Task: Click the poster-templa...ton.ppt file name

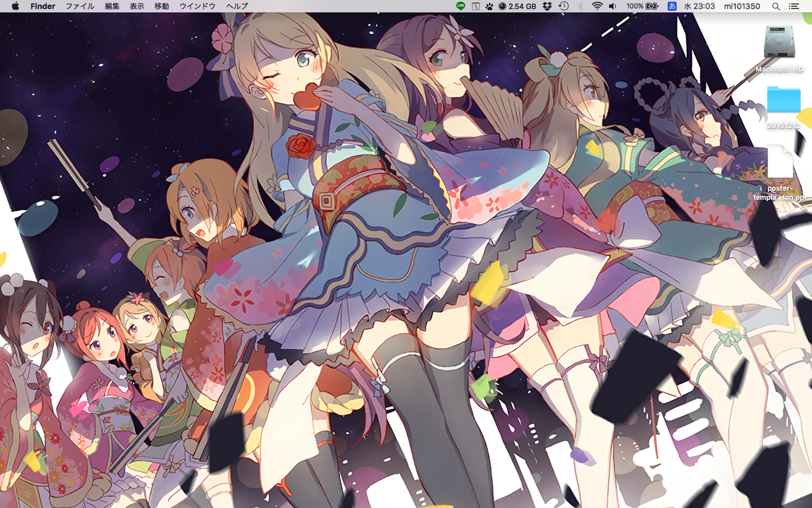Action: pyautogui.click(x=780, y=193)
